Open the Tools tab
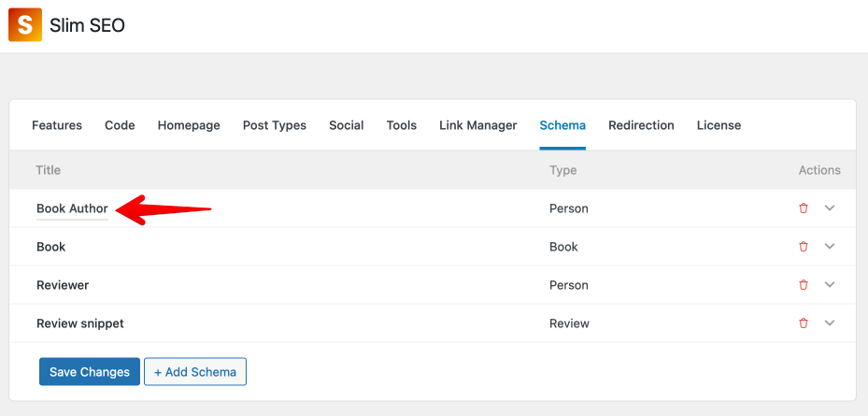The height and width of the screenshot is (416, 868). 402,125
